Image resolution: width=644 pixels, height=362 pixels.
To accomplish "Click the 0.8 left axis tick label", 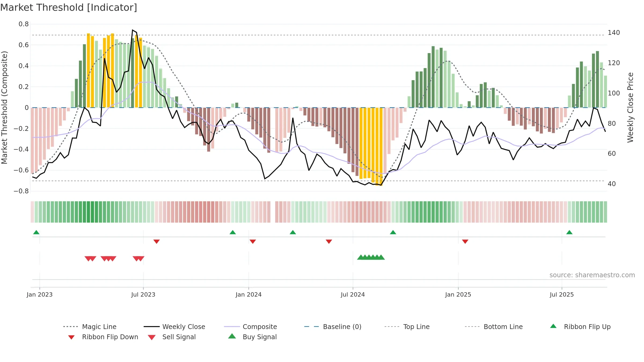I will pos(24,24).
